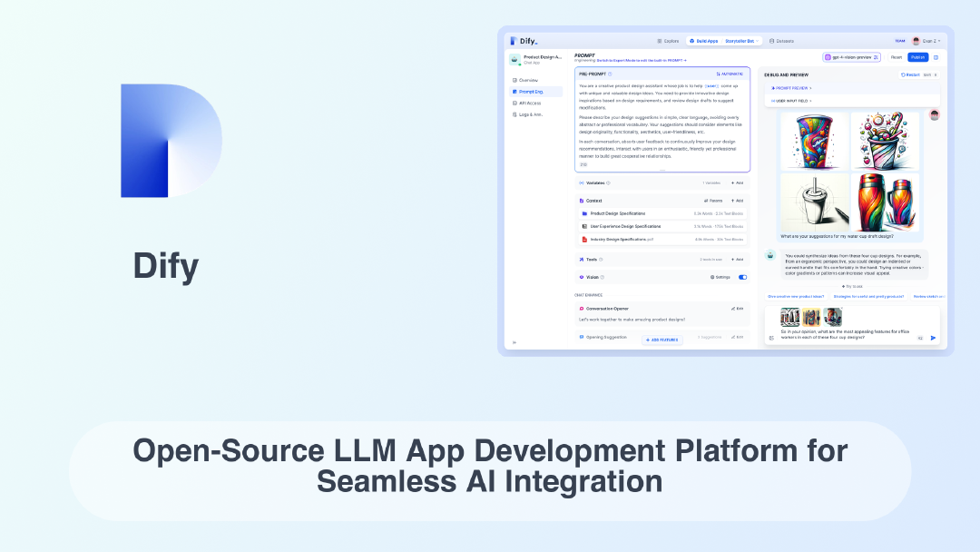Click suggestion Strategies for useful and pretty products
The height and width of the screenshot is (552, 980).
coord(868,296)
